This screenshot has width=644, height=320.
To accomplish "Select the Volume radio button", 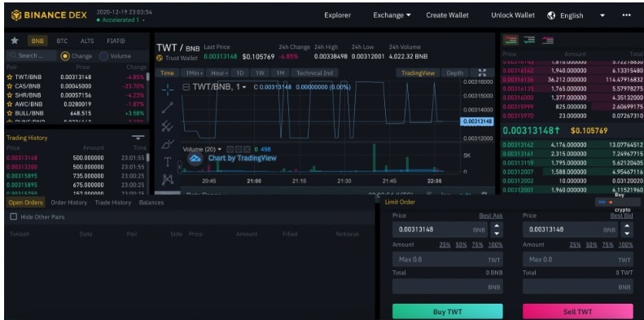I will pyautogui.click(x=103, y=56).
